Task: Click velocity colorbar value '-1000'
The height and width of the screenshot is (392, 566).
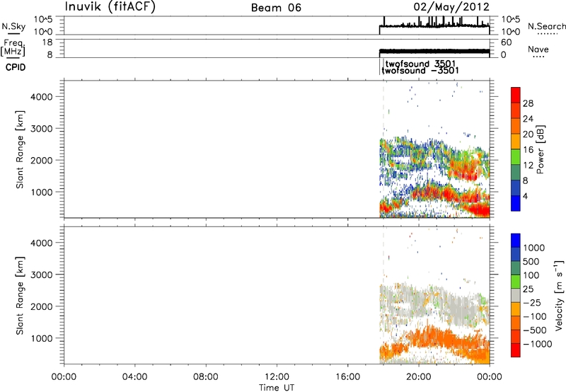Action: click(x=537, y=344)
